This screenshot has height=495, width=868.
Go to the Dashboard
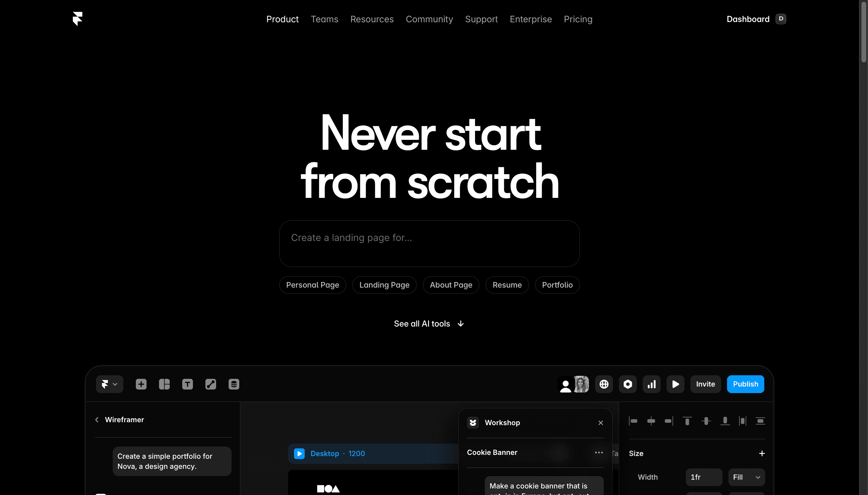(748, 19)
